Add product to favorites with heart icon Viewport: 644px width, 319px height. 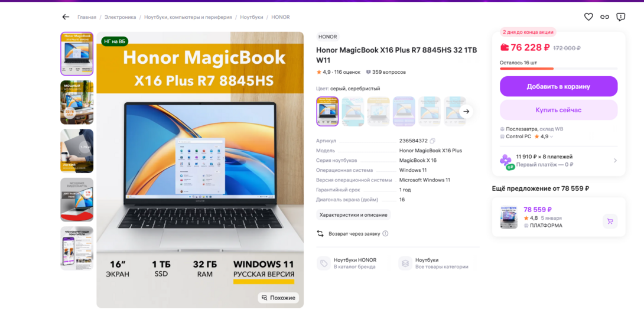coord(588,17)
